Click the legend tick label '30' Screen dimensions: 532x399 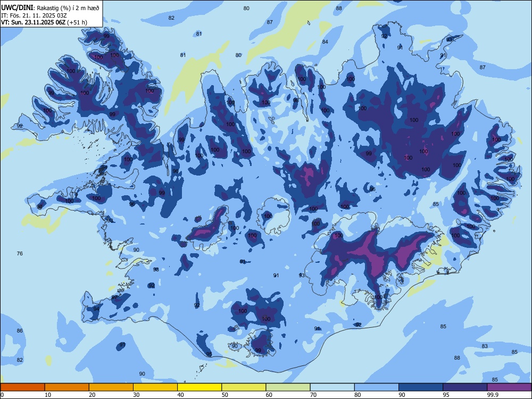pyautogui.click(x=136, y=395)
